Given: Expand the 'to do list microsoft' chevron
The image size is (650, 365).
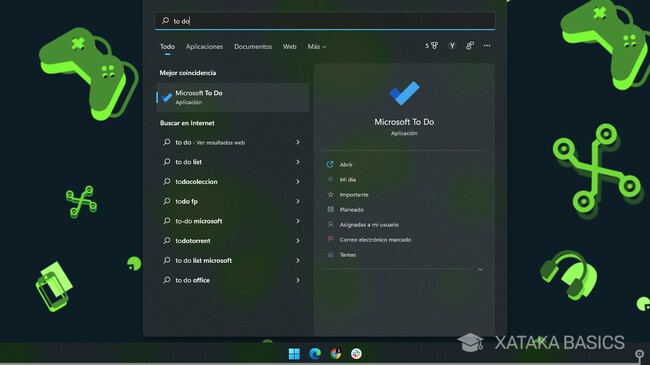Looking at the screenshot, I should pos(298,260).
